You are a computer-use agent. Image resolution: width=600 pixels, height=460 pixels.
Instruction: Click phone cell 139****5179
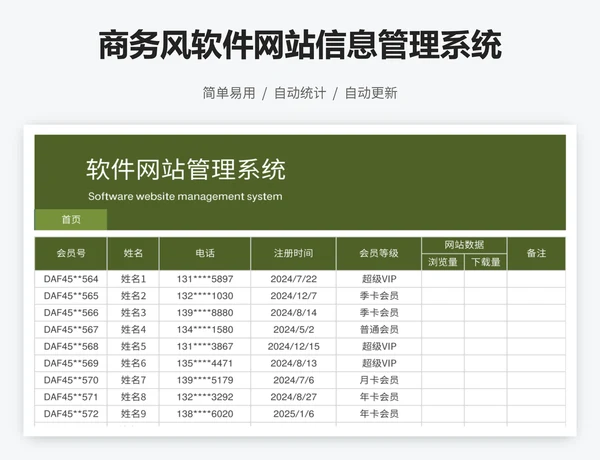[x=205, y=380]
